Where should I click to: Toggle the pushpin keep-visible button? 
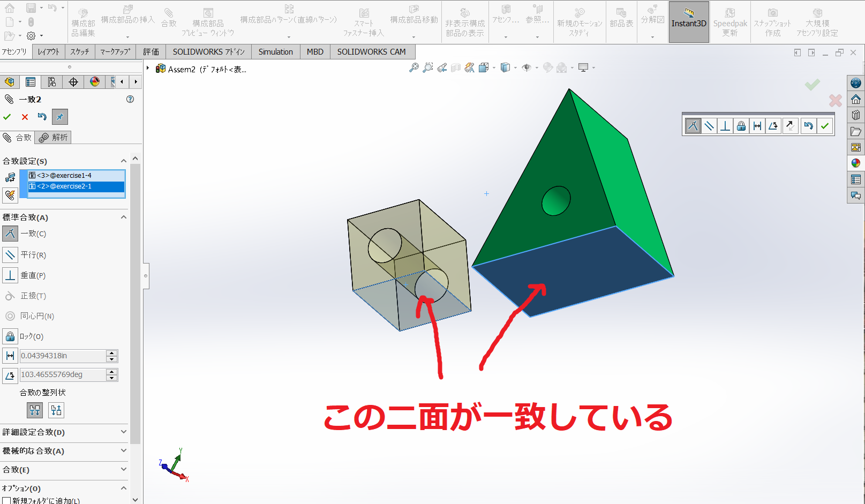coord(59,117)
